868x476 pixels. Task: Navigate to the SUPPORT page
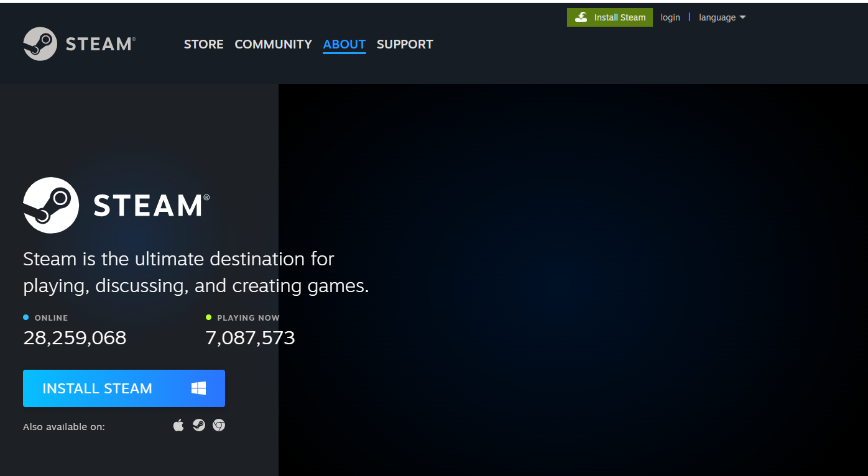point(405,44)
